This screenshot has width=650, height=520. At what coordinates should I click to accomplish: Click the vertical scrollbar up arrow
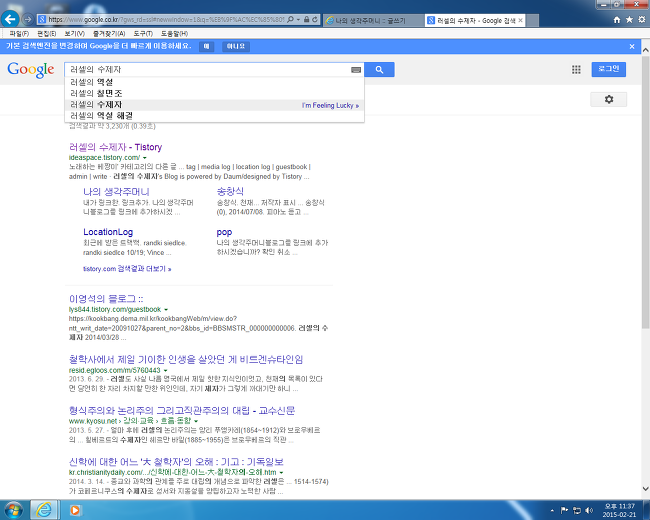pos(645,50)
